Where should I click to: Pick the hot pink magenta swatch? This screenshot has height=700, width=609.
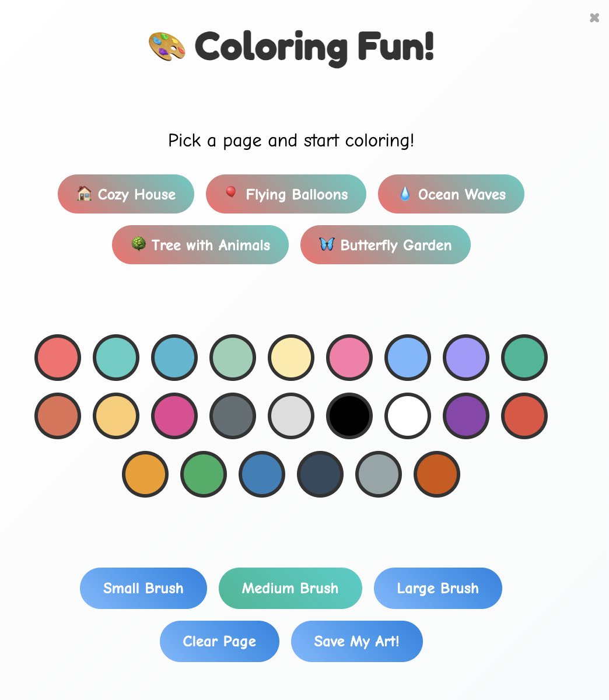[x=174, y=416]
